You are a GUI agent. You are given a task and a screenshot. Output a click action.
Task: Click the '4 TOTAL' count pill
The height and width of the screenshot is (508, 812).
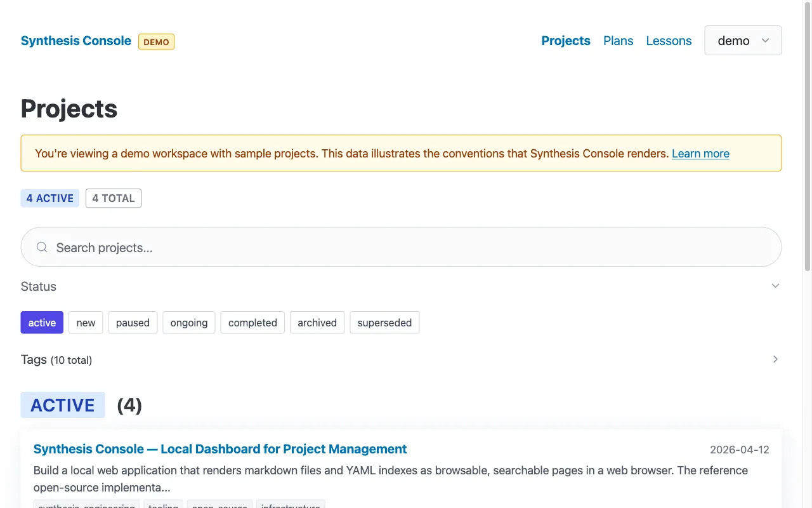coord(113,198)
